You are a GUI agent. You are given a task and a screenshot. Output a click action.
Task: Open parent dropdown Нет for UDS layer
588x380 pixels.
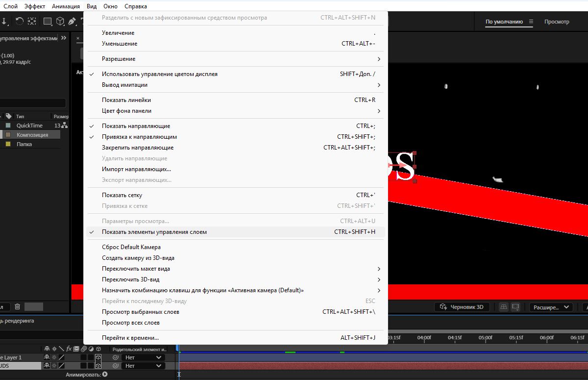point(143,366)
